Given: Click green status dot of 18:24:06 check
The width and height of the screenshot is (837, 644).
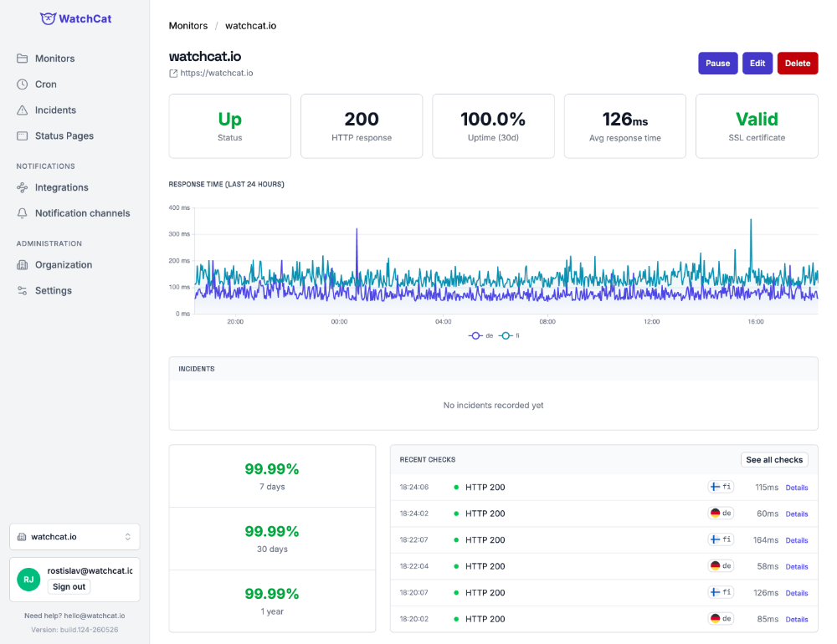Looking at the screenshot, I should click(456, 487).
